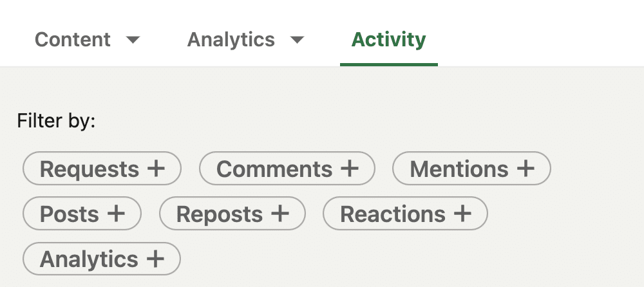Toggle the Mentions filter chip label
Screen dimensions: 644x287
(459, 169)
